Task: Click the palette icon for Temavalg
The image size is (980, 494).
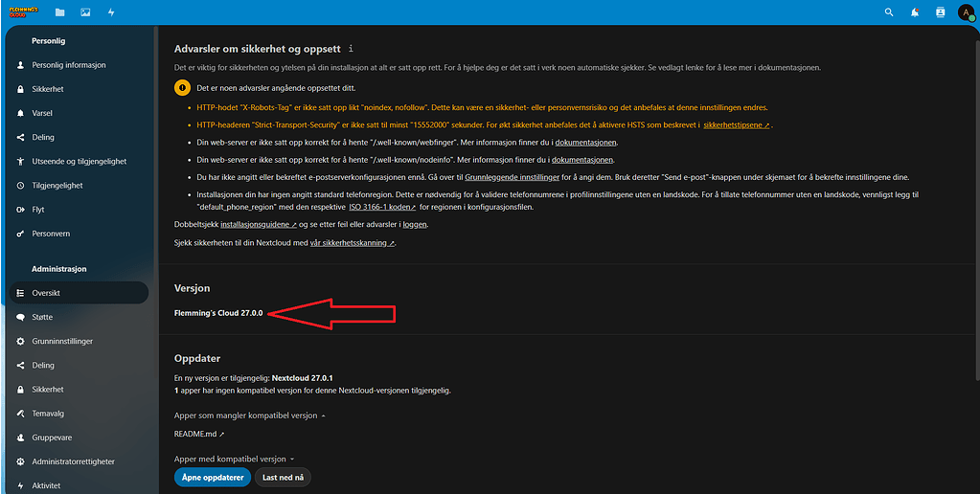Action: click(x=20, y=414)
